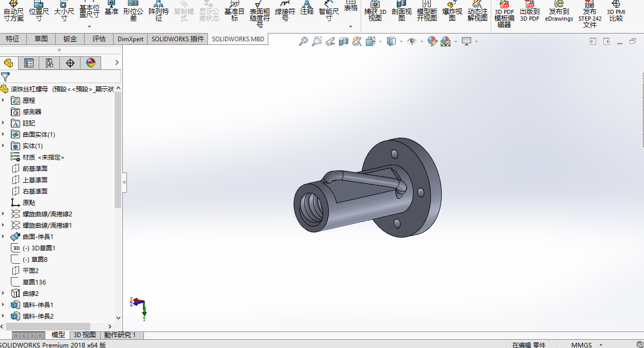Switch to the 钣金 ribbon tab
Viewport: 644px width, 348px height.
(70, 39)
